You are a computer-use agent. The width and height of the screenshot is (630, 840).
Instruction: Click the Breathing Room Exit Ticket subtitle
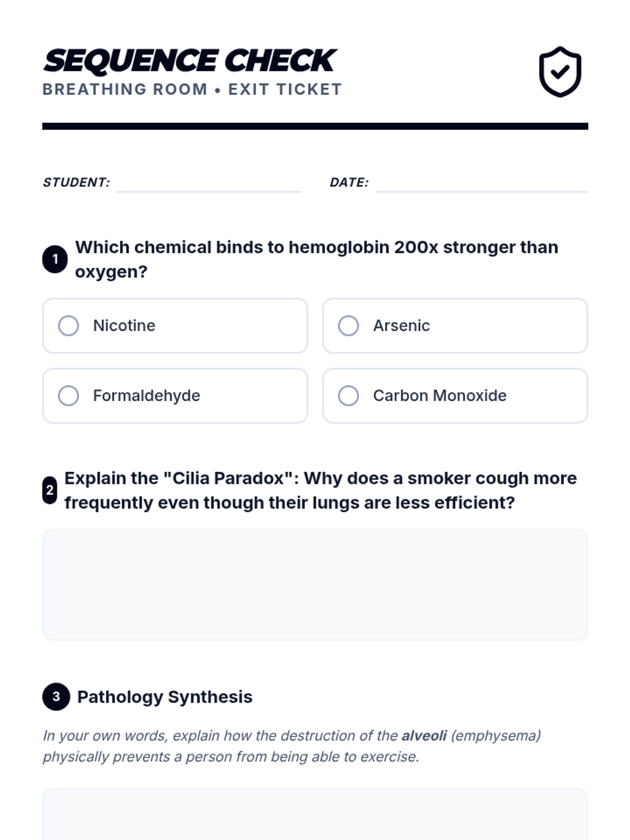pos(192,89)
